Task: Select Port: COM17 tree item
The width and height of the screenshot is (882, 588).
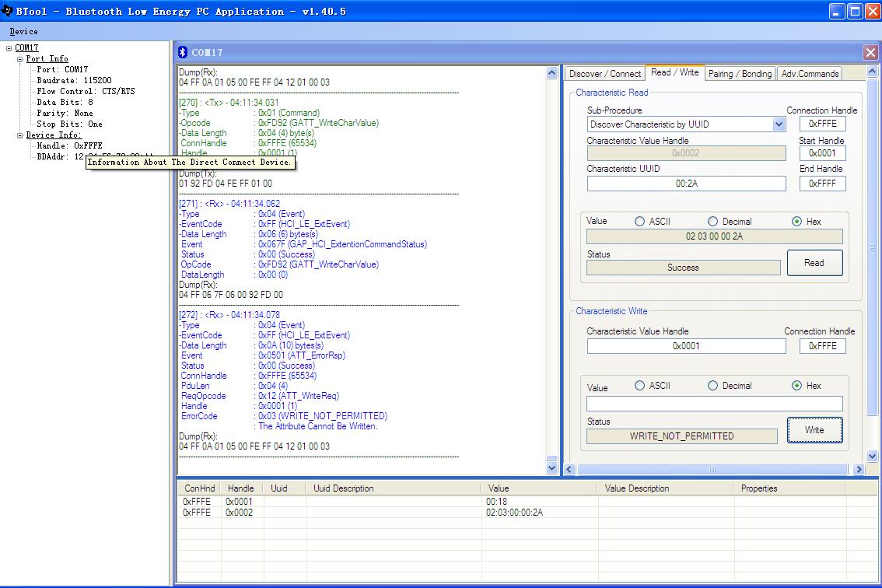Action: (x=62, y=70)
